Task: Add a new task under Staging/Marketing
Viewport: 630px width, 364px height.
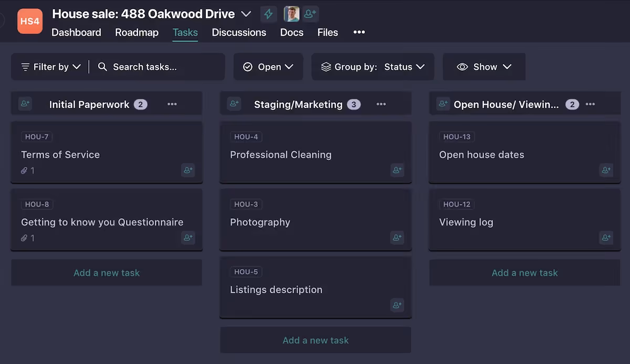Action: [315, 340]
